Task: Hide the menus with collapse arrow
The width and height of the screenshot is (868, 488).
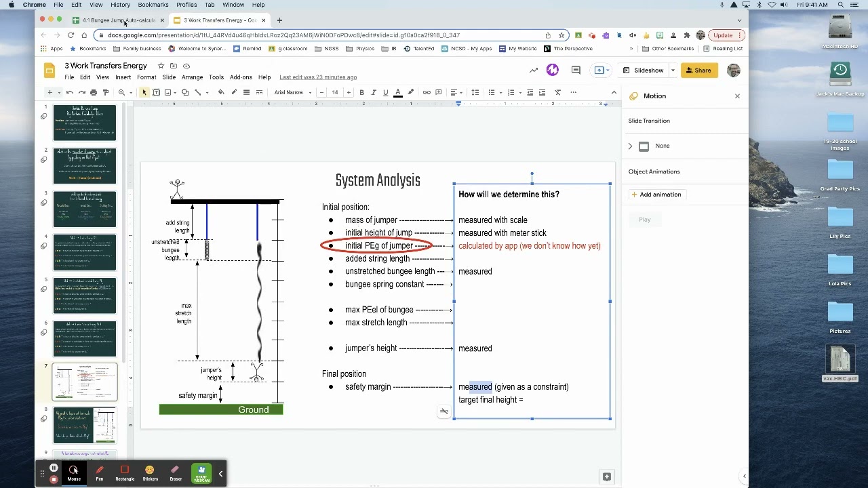Action: (x=614, y=92)
